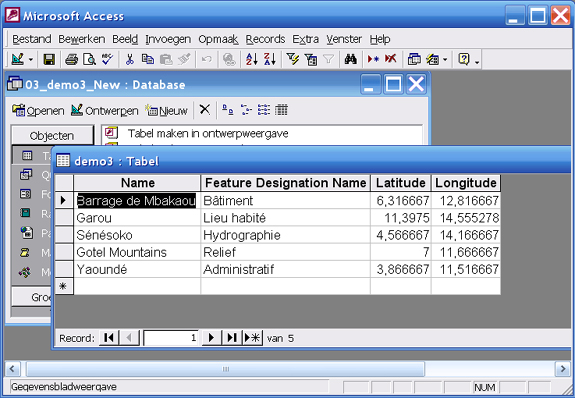Sort ascending with A-Z icon
The width and height of the screenshot is (575, 398).
[252, 59]
